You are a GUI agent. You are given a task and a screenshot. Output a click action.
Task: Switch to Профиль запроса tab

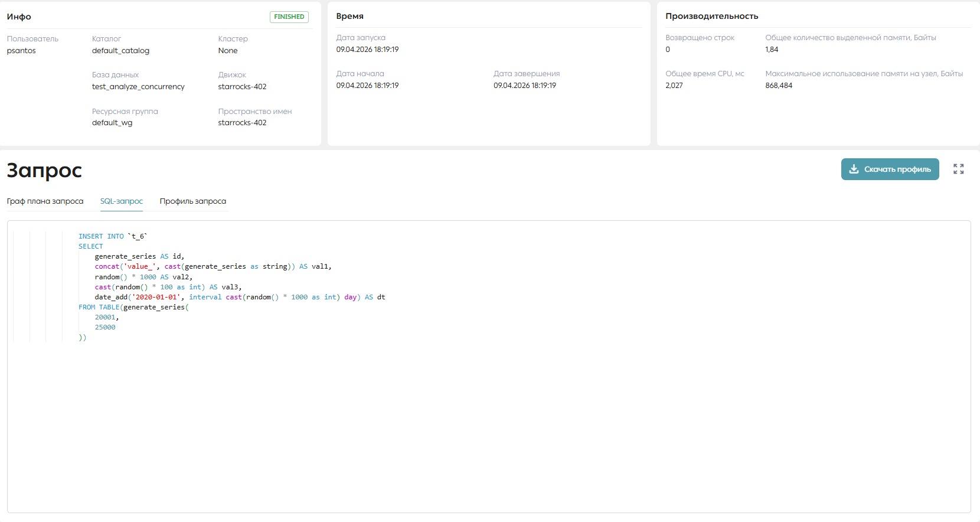point(193,201)
